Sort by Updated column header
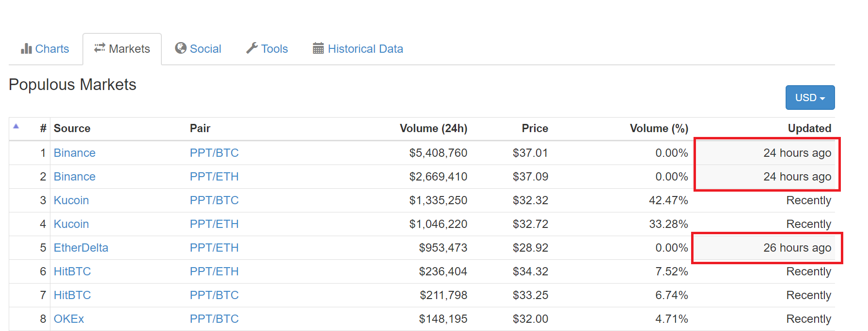 [x=809, y=128]
